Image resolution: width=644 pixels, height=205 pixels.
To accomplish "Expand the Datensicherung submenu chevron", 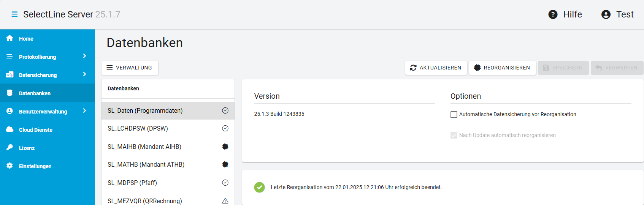I will coord(84,74).
